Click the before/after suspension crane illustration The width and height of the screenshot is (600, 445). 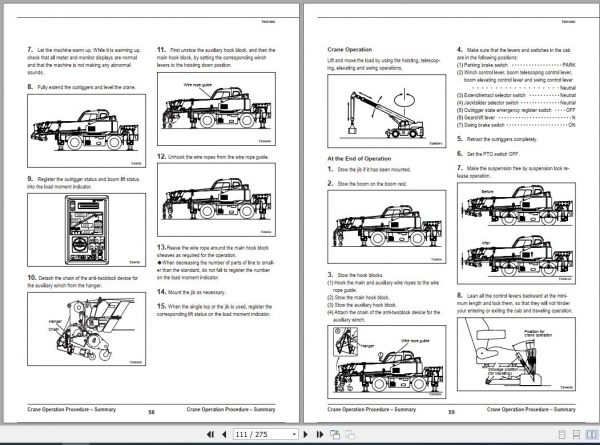click(x=516, y=233)
